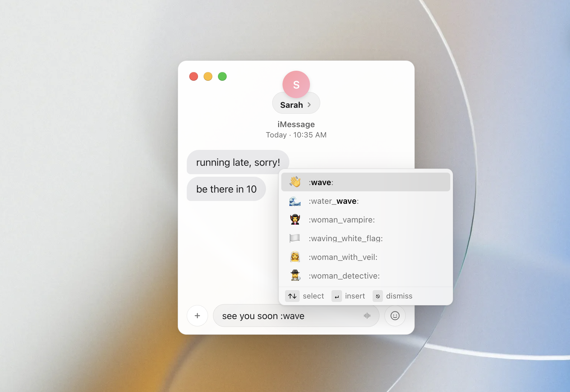Click the iMessage label
Screen dimensions: 570x392
(296, 124)
